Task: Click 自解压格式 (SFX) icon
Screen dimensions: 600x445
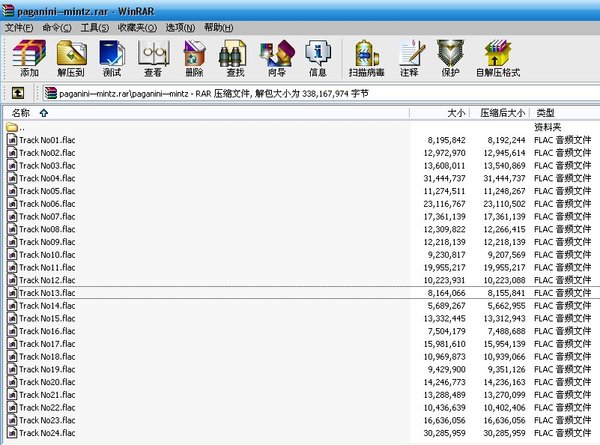Action: pos(498,58)
